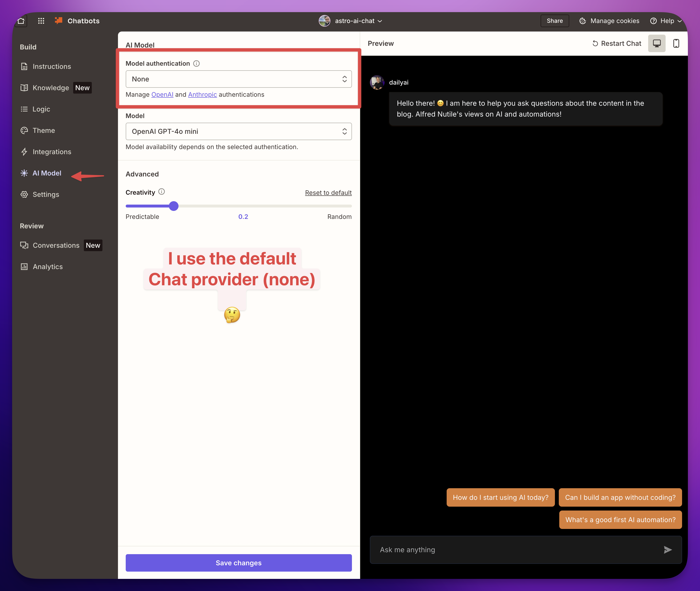Click the astro-ai-chat avatar image
This screenshot has width=700, height=591.
click(x=324, y=21)
